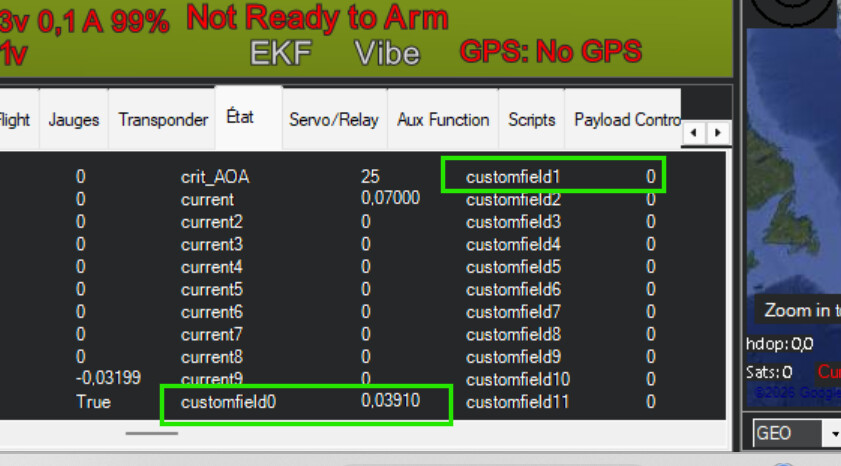Click the Vibe status label
This screenshot has width=841, height=466.
coord(387,53)
